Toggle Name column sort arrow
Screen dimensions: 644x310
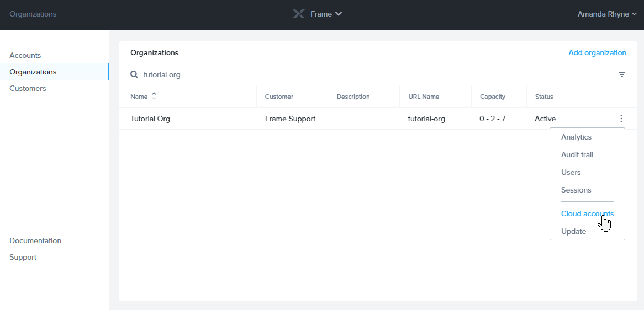(x=154, y=96)
